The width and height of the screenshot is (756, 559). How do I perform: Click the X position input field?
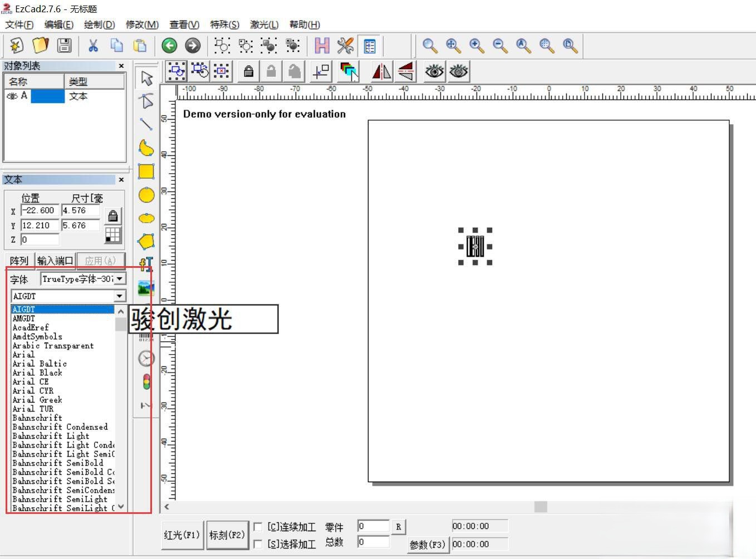[x=40, y=210]
